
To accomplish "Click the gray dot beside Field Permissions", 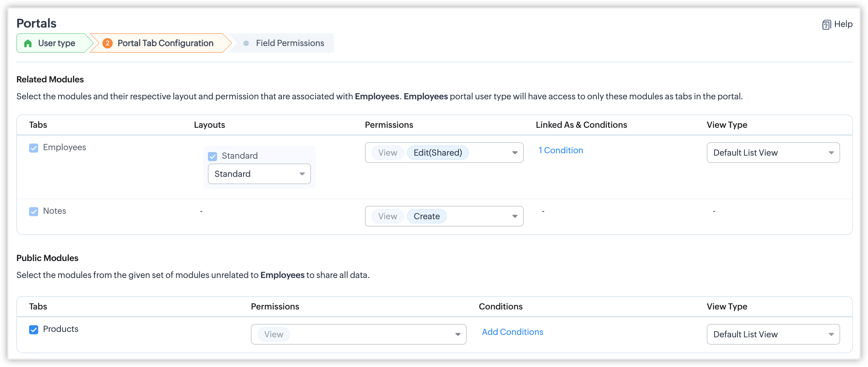I will pyautogui.click(x=246, y=43).
